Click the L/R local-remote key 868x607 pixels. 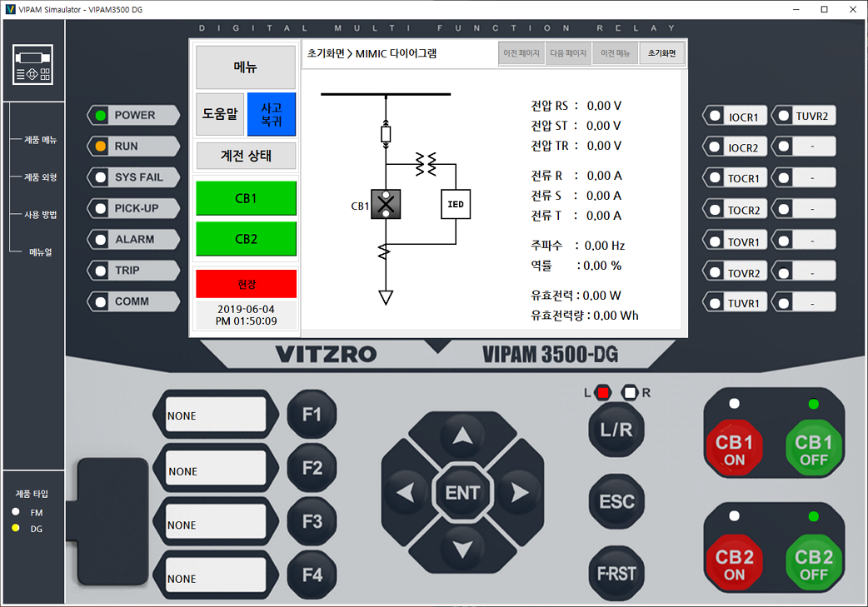[616, 430]
